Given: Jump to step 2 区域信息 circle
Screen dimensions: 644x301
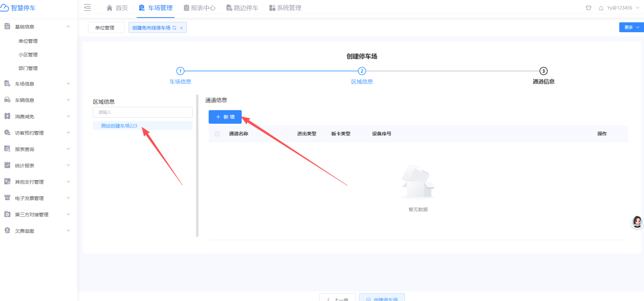Looking at the screenshot, I should [x=362, y=71].
